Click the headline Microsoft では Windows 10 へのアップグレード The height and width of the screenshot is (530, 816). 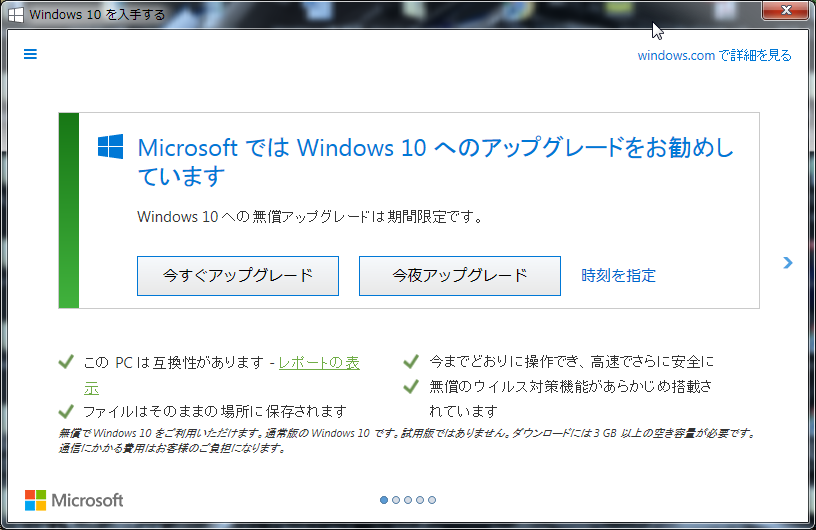pyautogui.click(x=436, y=162)
